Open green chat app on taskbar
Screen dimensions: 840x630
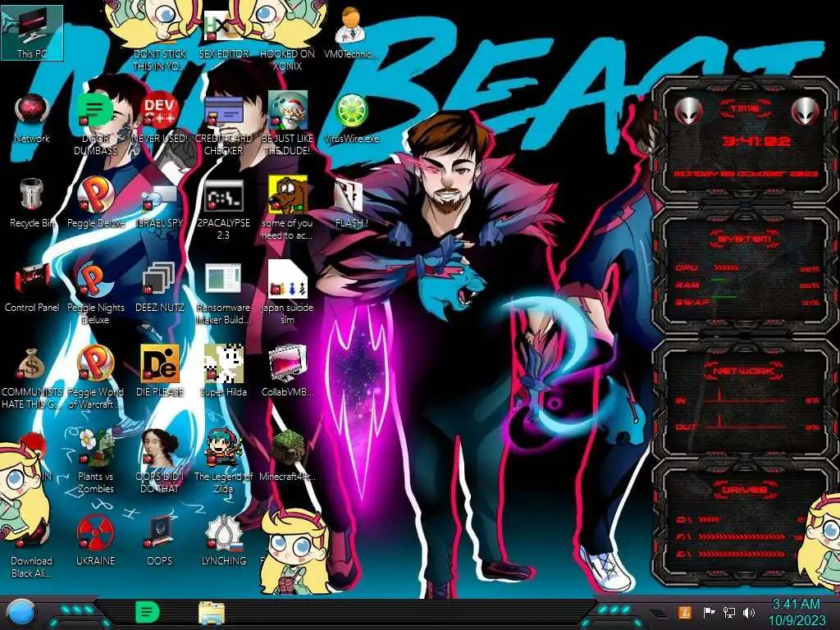(x=148, y=612)
